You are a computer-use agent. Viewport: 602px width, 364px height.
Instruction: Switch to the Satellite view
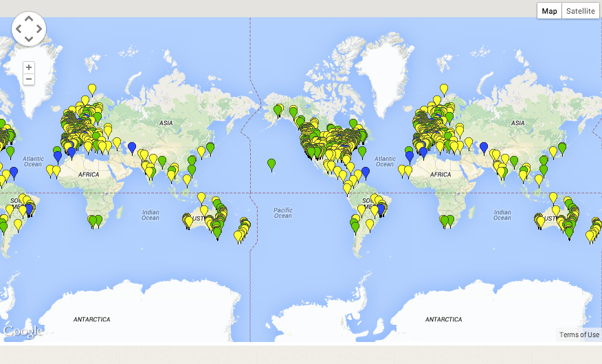pos(581,11)
